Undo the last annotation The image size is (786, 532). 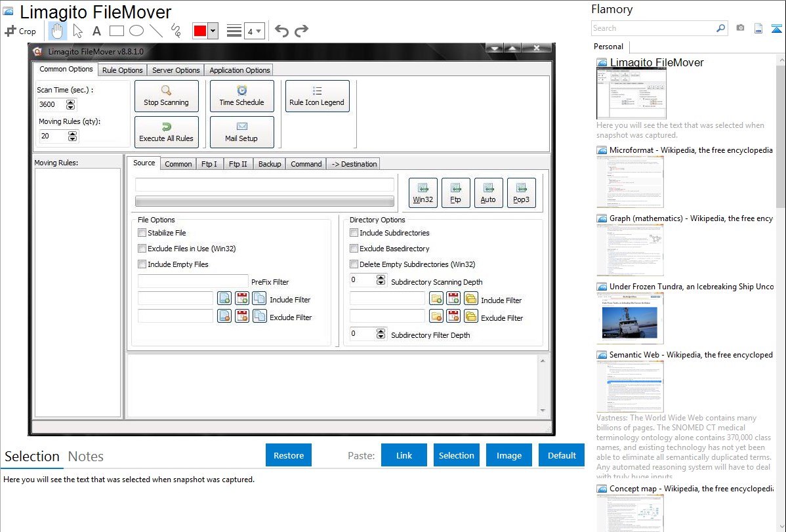(281, 31)
